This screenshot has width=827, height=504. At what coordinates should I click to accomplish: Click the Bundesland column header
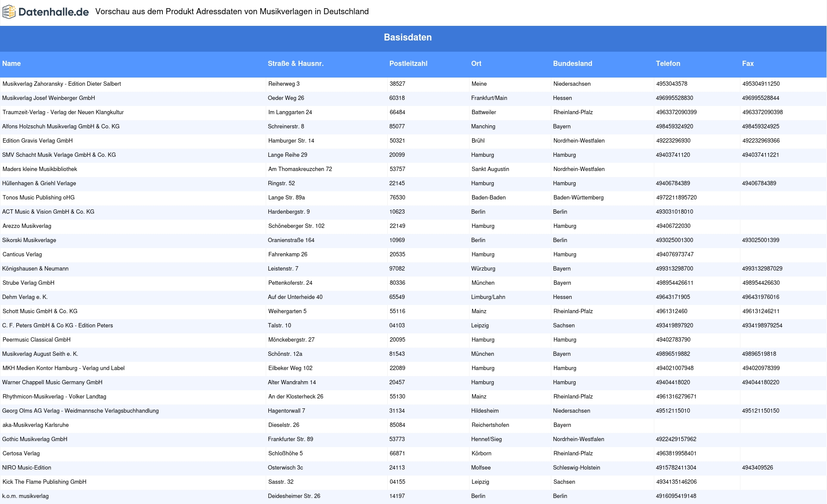(x=572, y=63)
